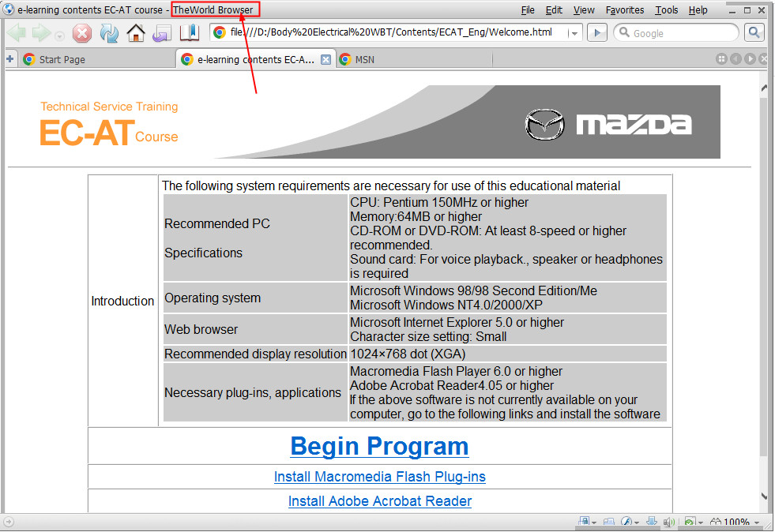Click 'CPU: Pentium 150MHz or higher' text

[439, 203]
